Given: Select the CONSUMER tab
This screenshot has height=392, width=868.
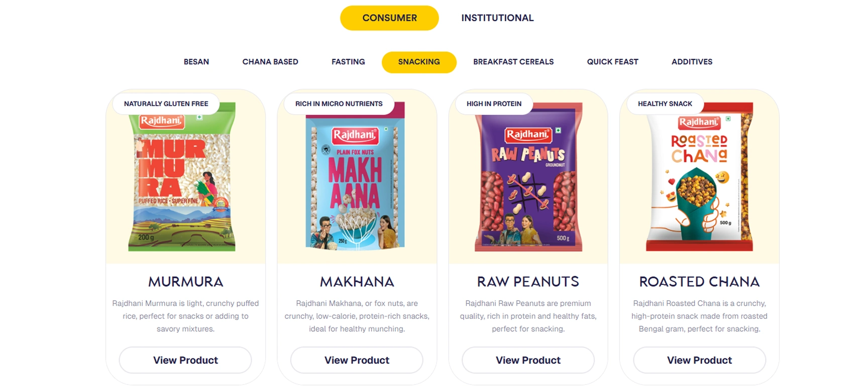Looking at the screenshot, I should pos(389,18).
